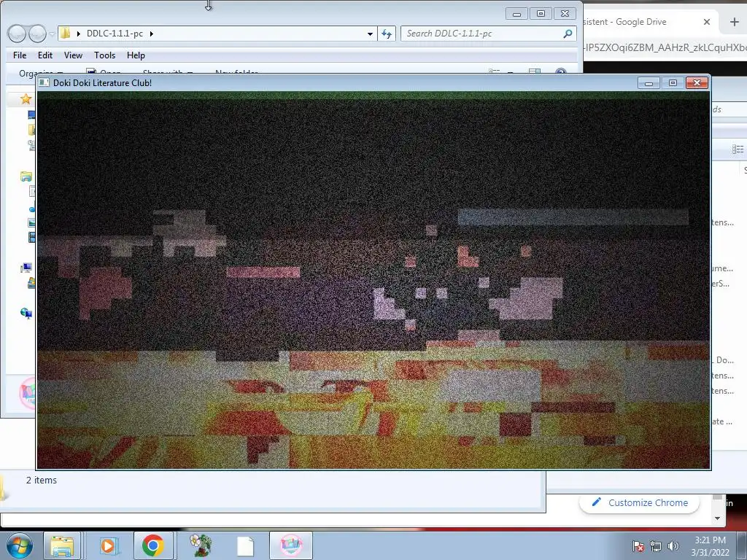Focus the Search DDLC-1.1.1-pc field
The width and height of the screenshot is (747, 560).
click(488, 34)
